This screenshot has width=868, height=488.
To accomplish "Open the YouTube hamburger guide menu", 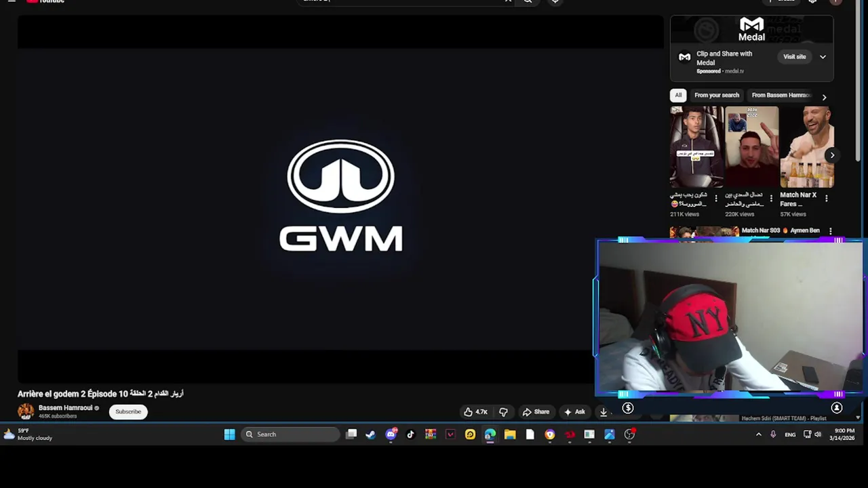I will 12,1.
